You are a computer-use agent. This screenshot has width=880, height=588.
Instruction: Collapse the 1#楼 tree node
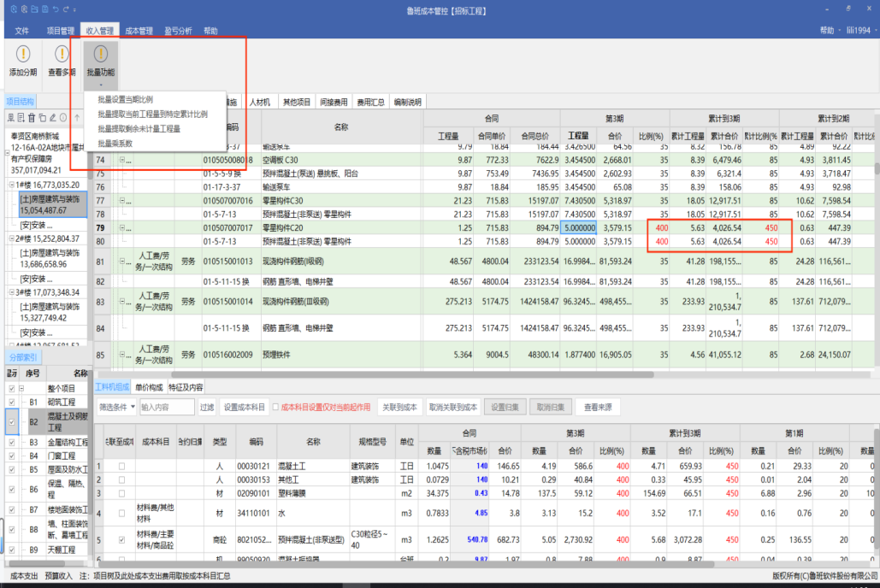click(x=11, y=185)
